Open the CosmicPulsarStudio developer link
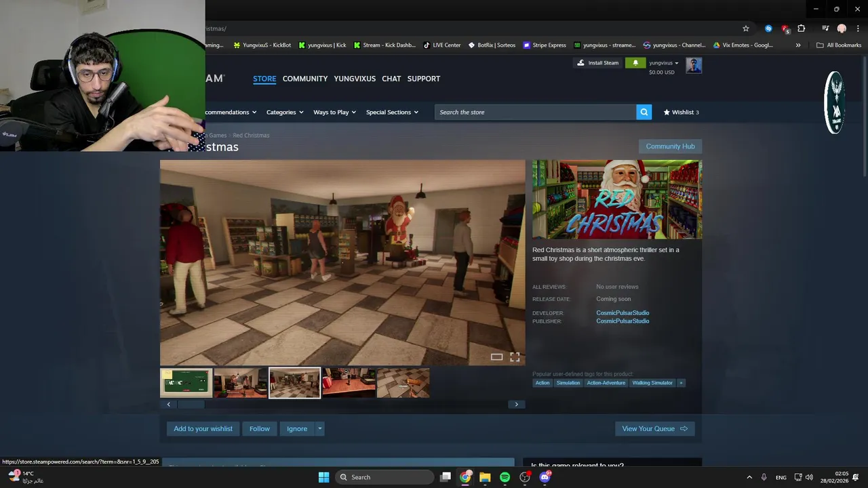The image size is (868, 488). 623,313
